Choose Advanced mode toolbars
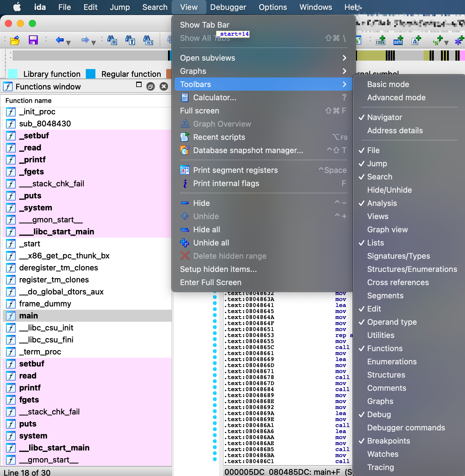Screen dimensions: 465x476 coord(409,98)
